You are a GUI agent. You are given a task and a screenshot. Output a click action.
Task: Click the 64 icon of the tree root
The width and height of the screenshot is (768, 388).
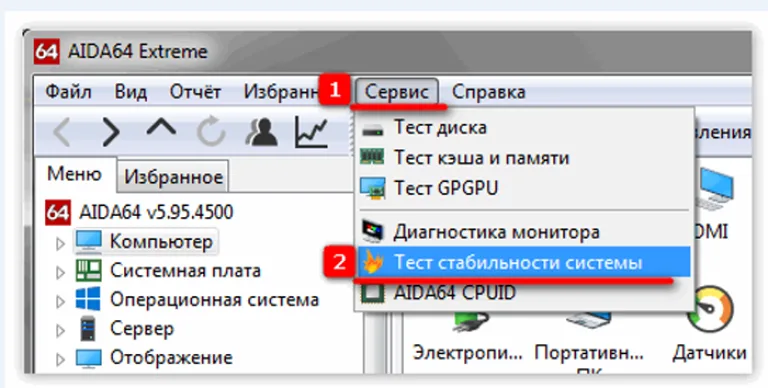pos(58,213)
